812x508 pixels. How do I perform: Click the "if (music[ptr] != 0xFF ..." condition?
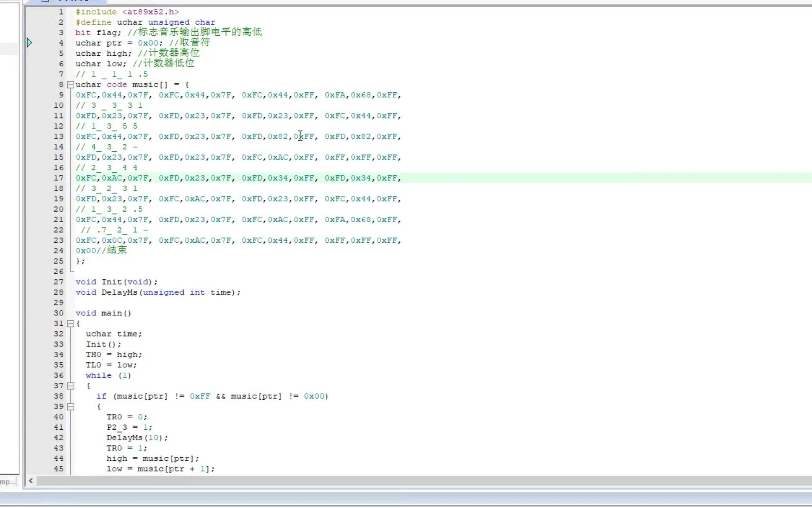(213, 397)
